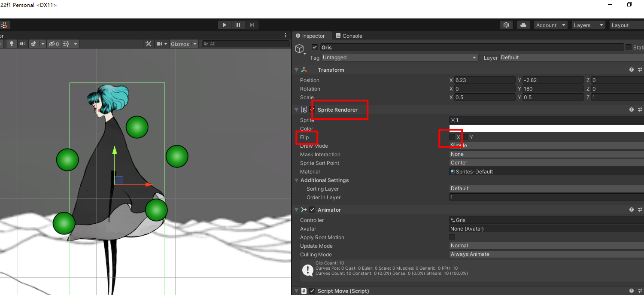Open cloud services icon
The height and width of the screenshot is (295, 644).
(523, 25)
